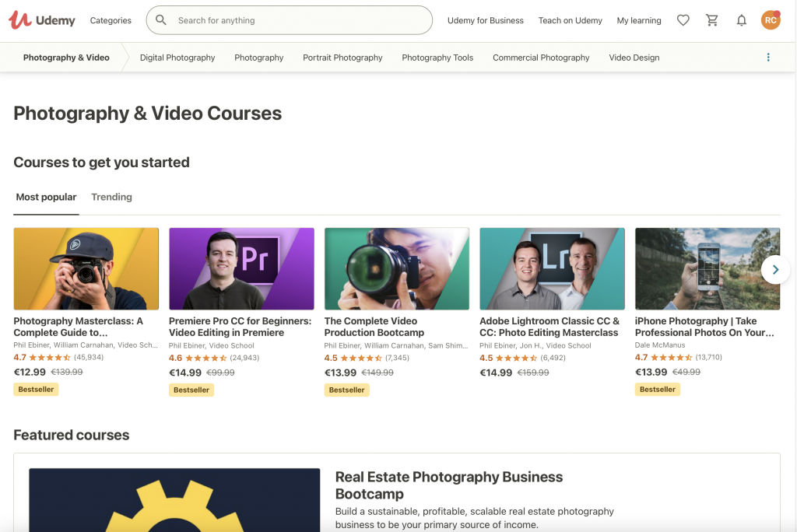Focus the Search for anything field
Image resolution: width=797 pixels, height=532 pixels.
click(290, 20)
